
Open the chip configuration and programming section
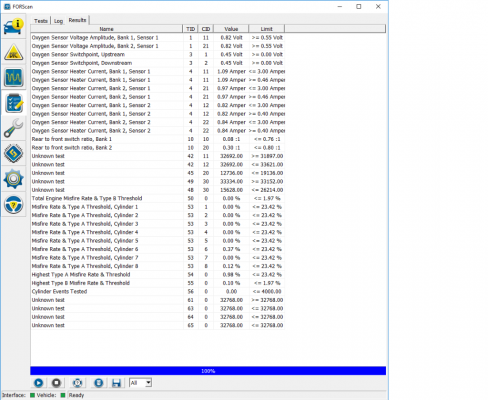(x=13, y=153)
